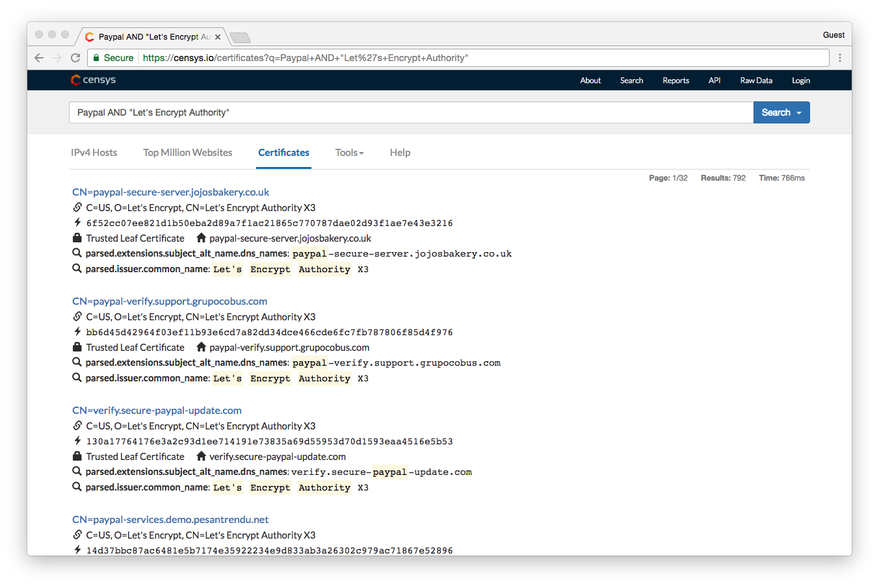Viewport: 879px width, 588px height.
Task: Open the Help tab
Action: [x=400, y=153]
